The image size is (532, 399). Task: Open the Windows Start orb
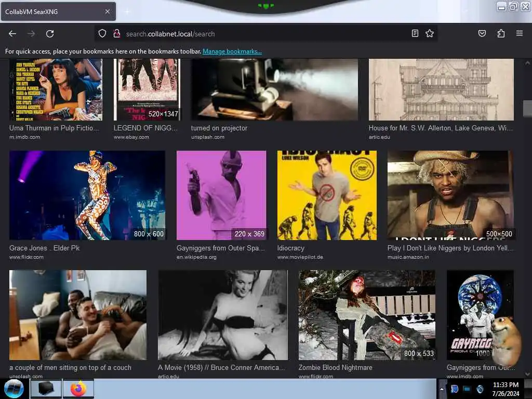pos(14,389)
